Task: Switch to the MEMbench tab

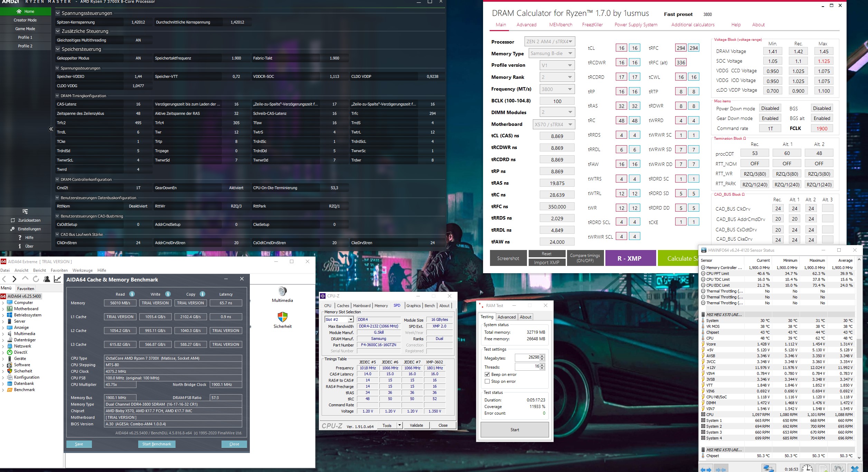Action: pos(560,25)
